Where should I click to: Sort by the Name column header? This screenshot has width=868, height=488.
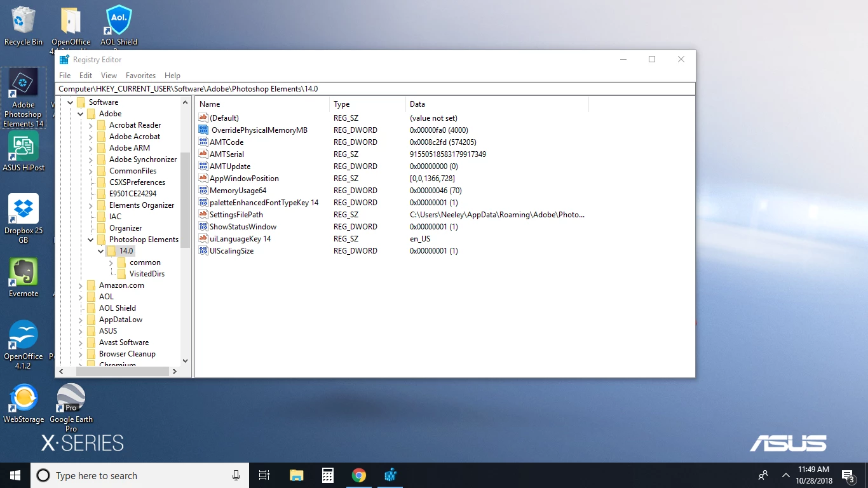tap(262, 104)
